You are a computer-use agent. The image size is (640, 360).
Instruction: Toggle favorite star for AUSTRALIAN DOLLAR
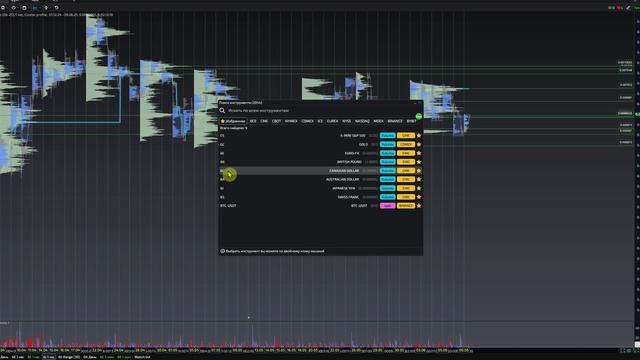click(x=419, y=180)
